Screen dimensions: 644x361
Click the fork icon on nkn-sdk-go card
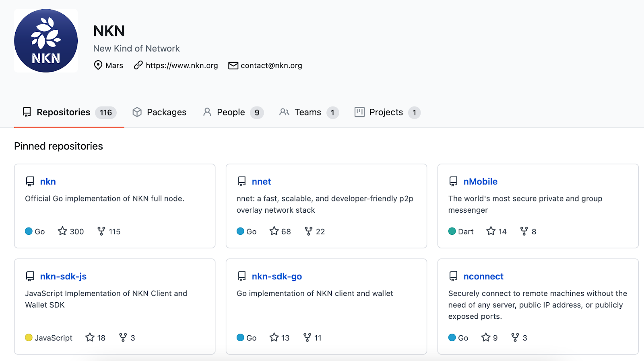tap(308, 338)
